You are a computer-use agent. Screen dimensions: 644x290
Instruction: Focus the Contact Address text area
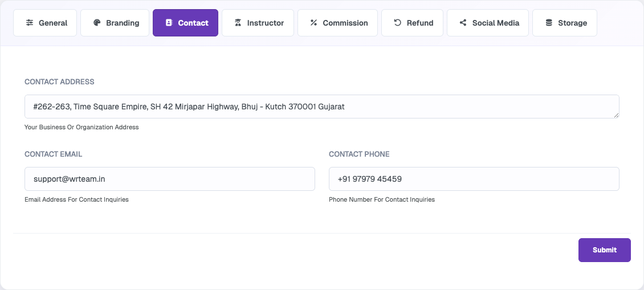[322, 107]
